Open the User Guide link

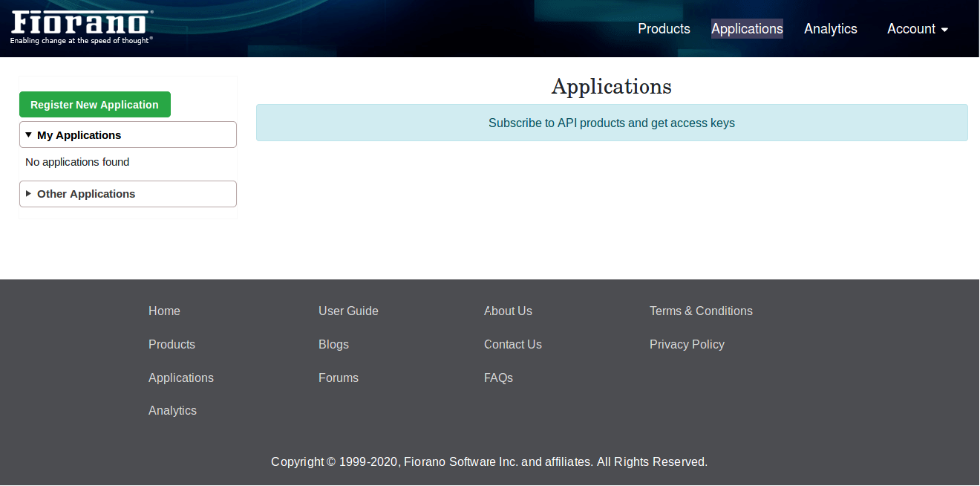(x=348, y=311)
